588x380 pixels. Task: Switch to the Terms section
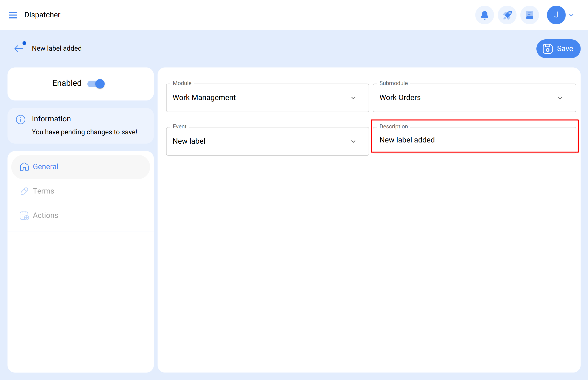point(43,191)
